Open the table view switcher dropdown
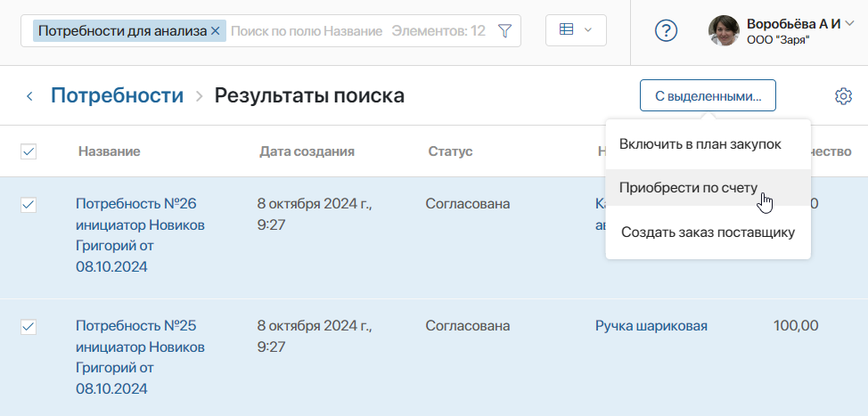Screen dimensions: 868x416 point(575,30)
